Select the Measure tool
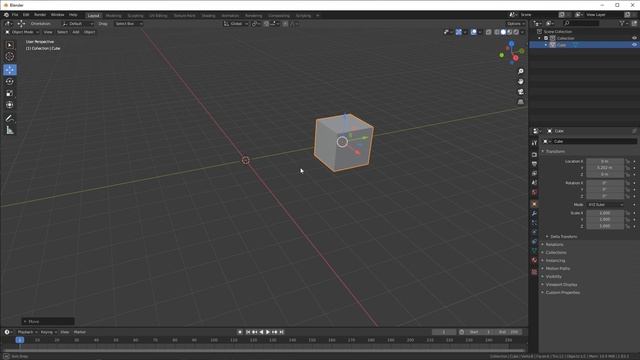The width and height of the screenshot is (640, 360). pyautogui.click(x=10, y=130)
